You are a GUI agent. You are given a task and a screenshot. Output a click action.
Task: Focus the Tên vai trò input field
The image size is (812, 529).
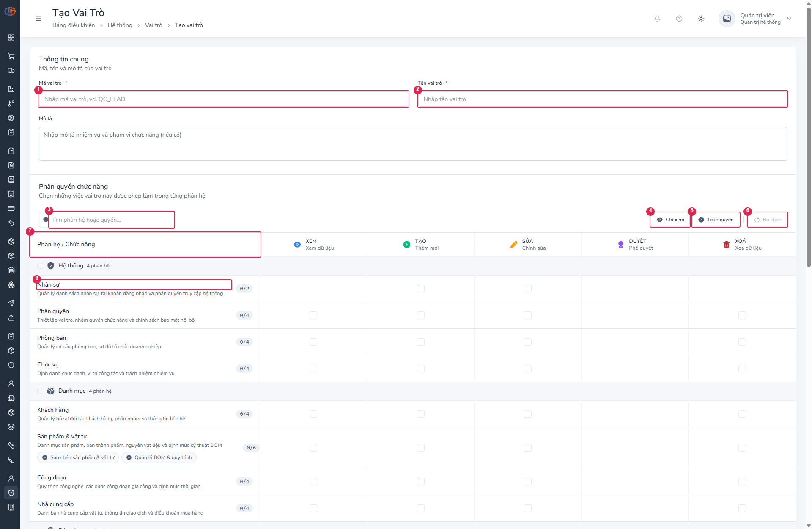point(602,99)
